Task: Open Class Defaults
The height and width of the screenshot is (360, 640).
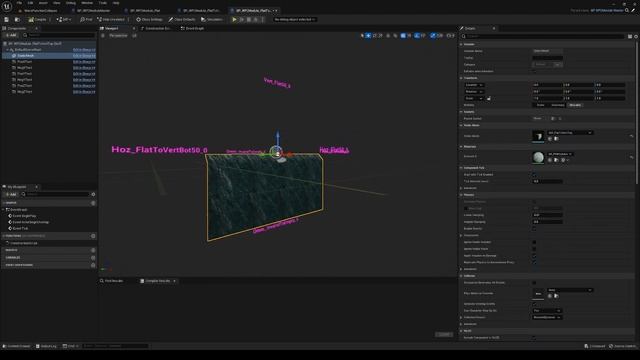Action: click(x=182, y=19)
